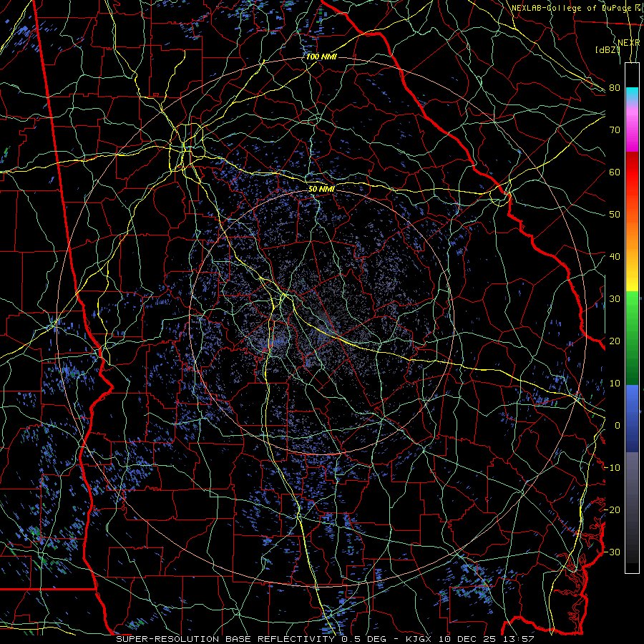Click the "[dBZ]" units label
This screenshot has height=644, width=644.
coord(608,50)
